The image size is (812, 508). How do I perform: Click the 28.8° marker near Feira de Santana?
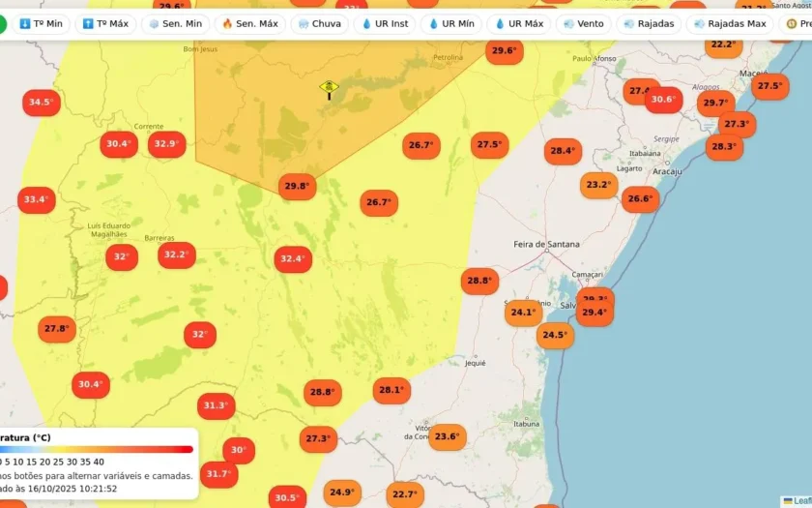480,281
